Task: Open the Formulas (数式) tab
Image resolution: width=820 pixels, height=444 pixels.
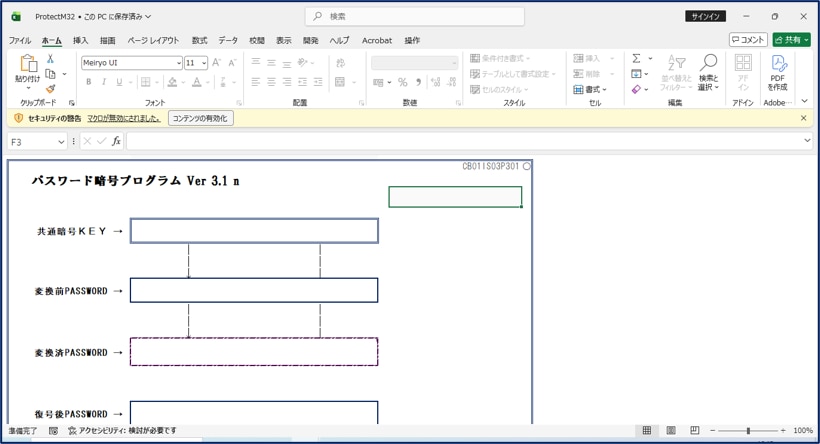Action: tap(199, 40)
